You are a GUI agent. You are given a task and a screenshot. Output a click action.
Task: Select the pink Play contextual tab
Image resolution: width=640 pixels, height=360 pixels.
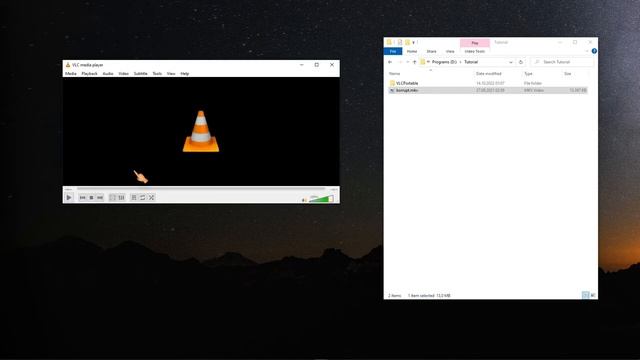pyautogui.click(x=475, y=43)
